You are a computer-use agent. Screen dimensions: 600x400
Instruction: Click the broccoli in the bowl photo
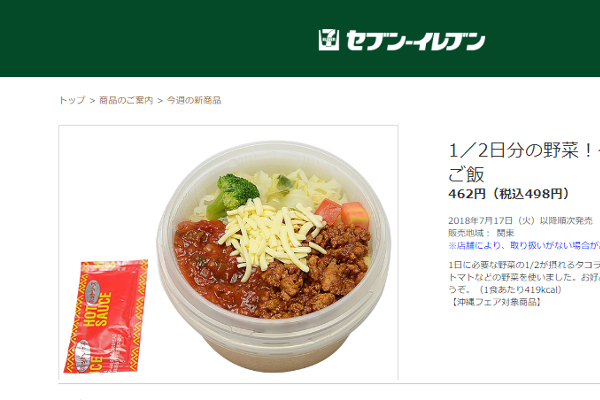coord(233,195)
